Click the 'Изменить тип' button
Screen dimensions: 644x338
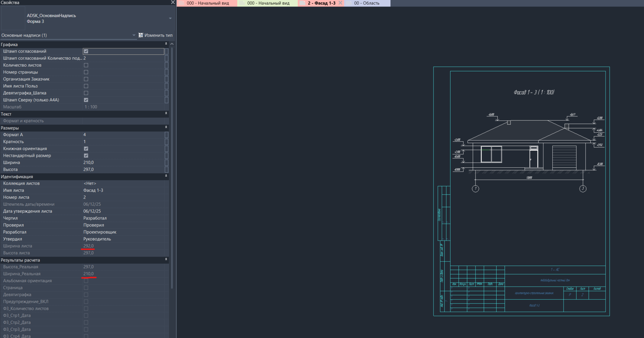pos(155,35)
